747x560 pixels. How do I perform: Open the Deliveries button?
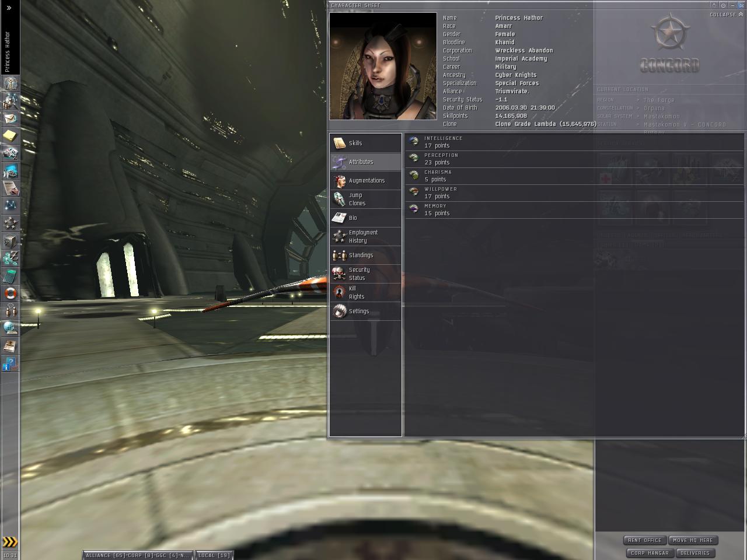tap(695, 553)
